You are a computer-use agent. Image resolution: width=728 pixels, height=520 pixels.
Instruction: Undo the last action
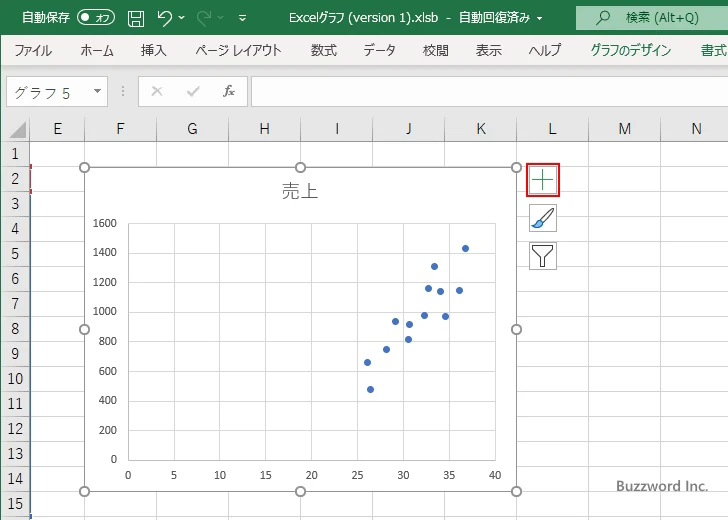(164, 18)
